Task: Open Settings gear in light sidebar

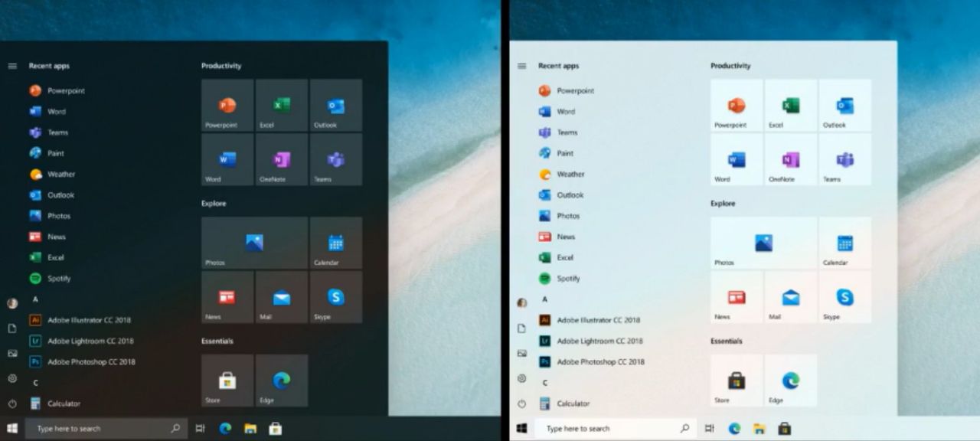Action: point(522,378)
